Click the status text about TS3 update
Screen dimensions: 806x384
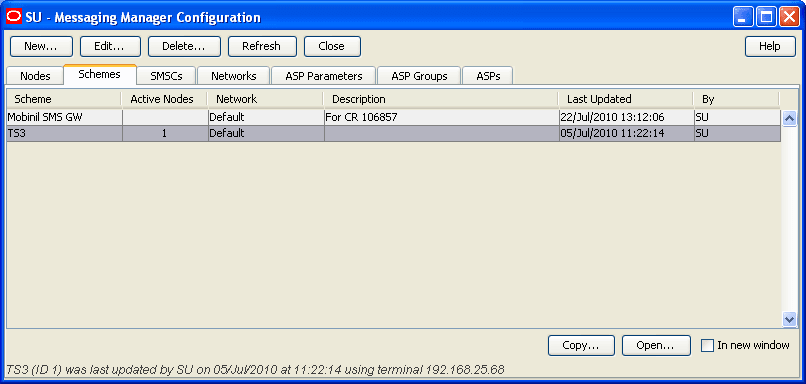tap(255, 369)
